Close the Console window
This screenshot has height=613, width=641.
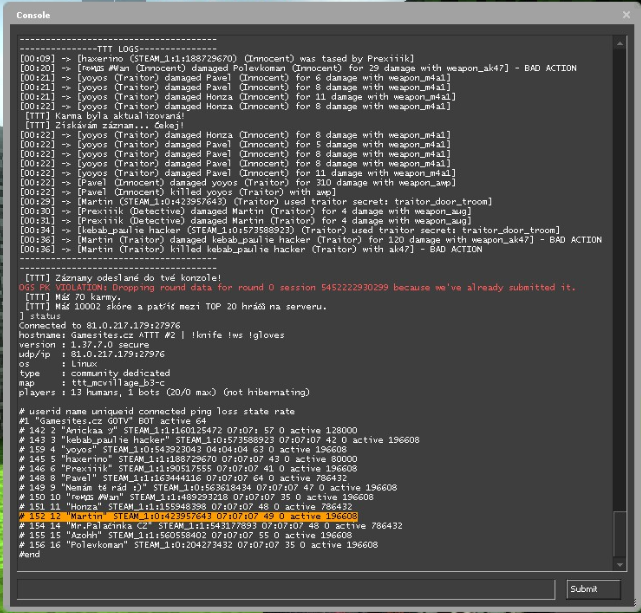[624, 15]
